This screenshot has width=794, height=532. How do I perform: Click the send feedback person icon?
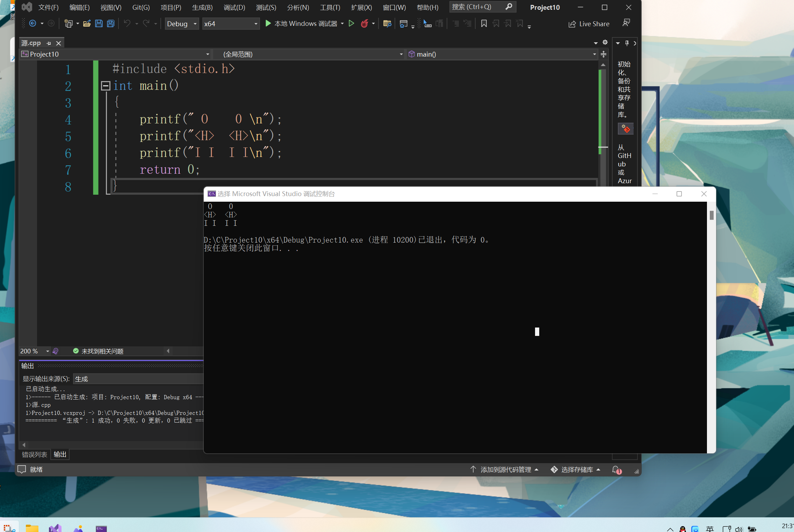[x=626, y=23]
